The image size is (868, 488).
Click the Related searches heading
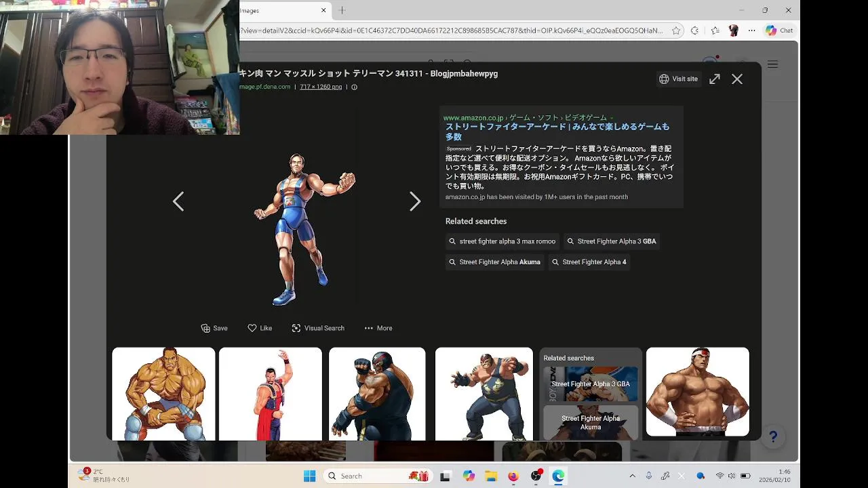click(476, 221)
